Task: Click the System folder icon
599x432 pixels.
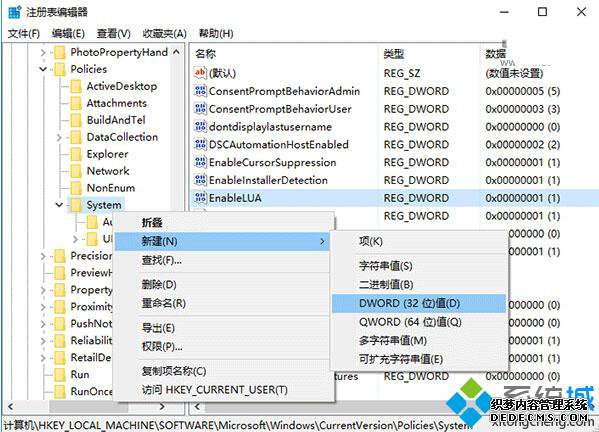Action: pos(76,205)
